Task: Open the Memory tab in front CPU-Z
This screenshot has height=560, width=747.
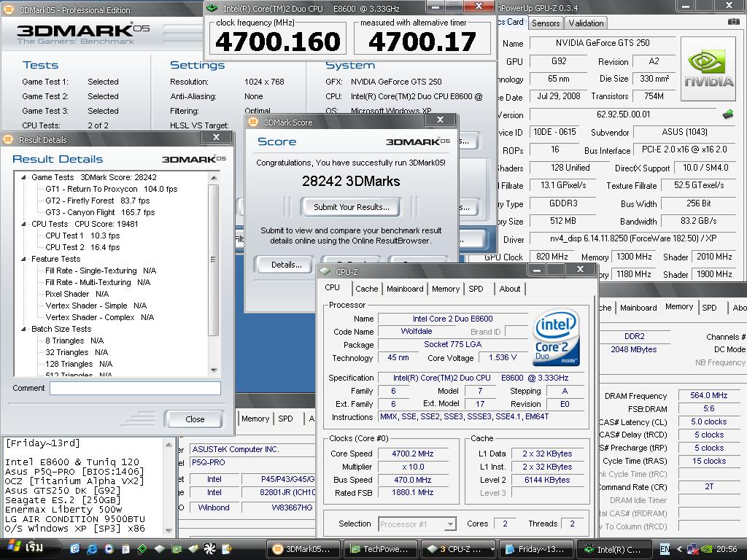Action: (x=446, y=289)
